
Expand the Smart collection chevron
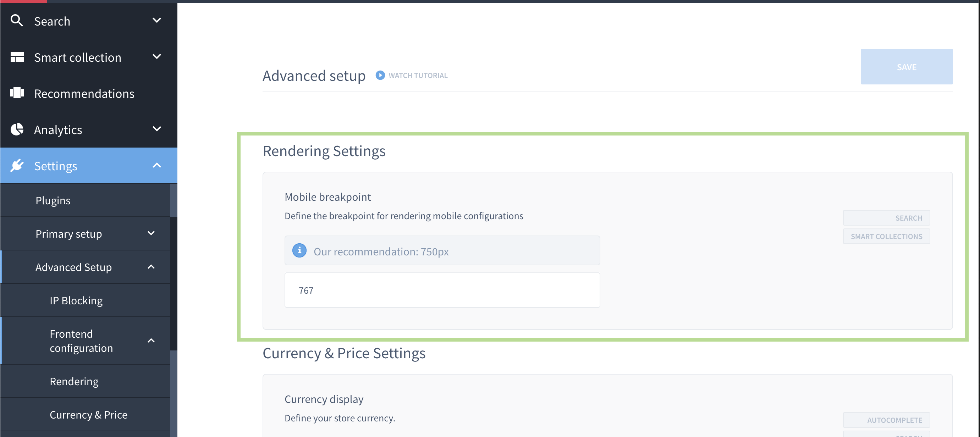pos(157,57)
